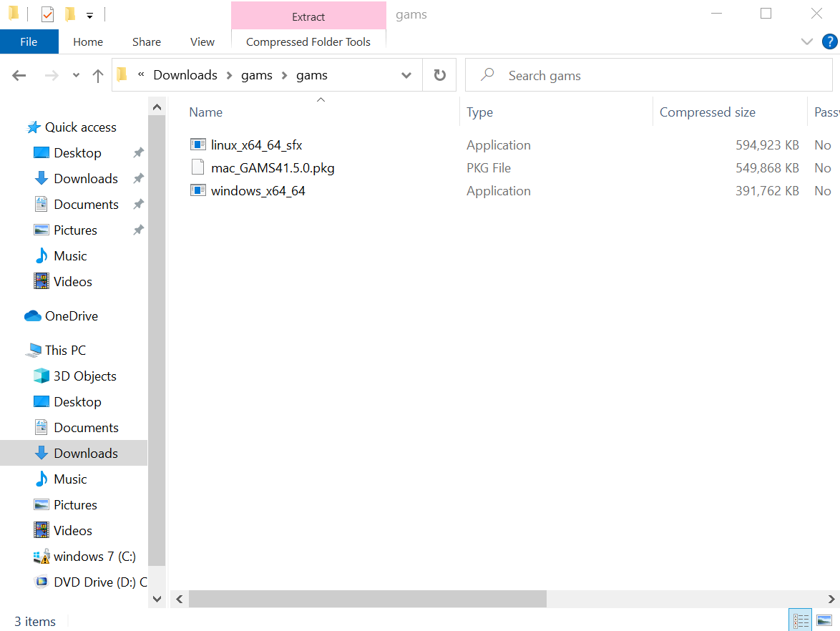Click the Search gams input field
Viewport: 840px width, 631px height.
(x=649, y=75)
